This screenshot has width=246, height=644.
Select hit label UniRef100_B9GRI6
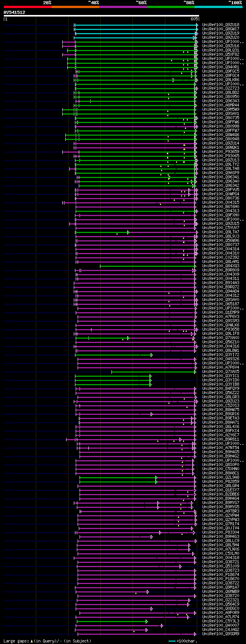221,414
